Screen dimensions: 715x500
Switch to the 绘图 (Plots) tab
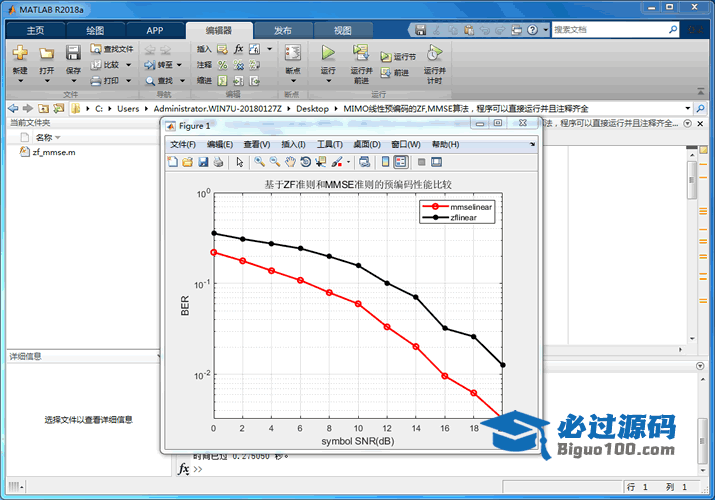95,31
